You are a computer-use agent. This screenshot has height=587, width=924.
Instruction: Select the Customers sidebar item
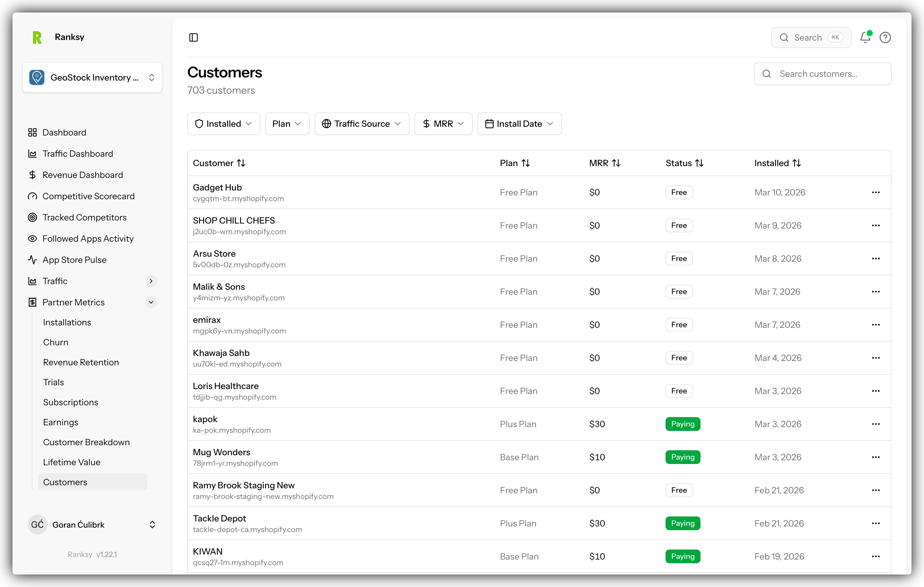[x=92, y=482]
